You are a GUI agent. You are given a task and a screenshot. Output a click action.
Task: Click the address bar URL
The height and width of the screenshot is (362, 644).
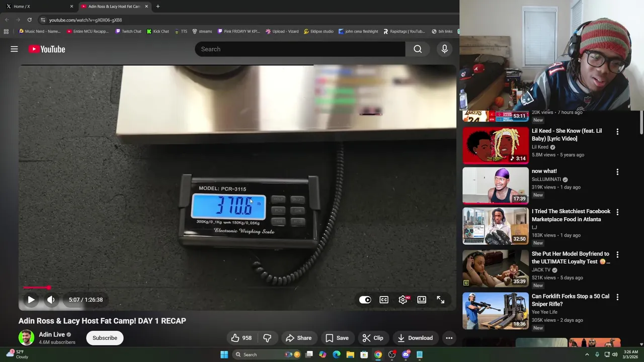pyautogui.click(x=86, y=20)
